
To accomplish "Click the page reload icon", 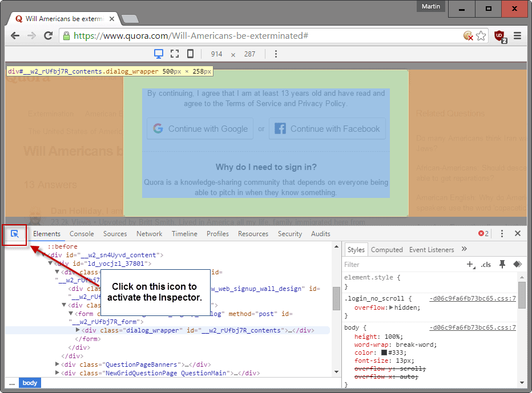I will [x=48, y=35].
